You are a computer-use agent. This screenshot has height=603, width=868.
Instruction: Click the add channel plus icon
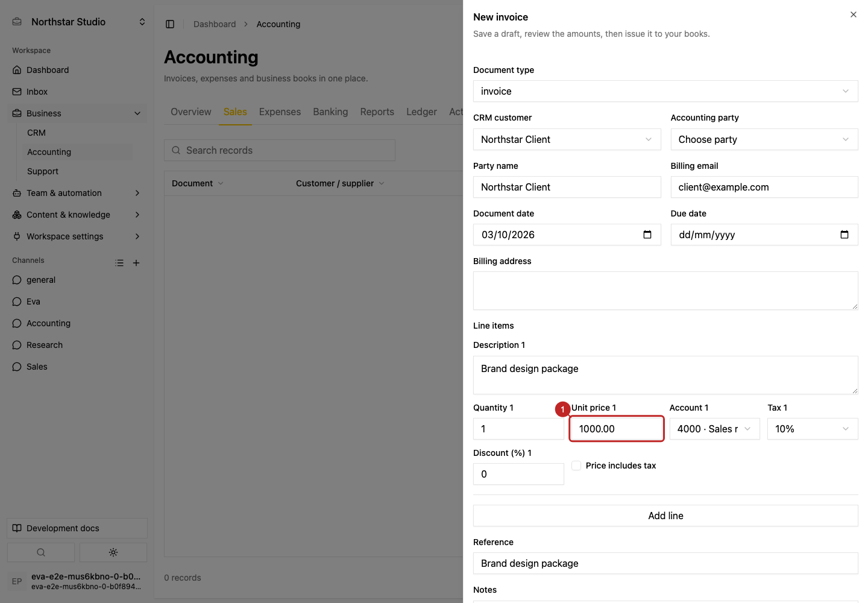click(136, 263)
